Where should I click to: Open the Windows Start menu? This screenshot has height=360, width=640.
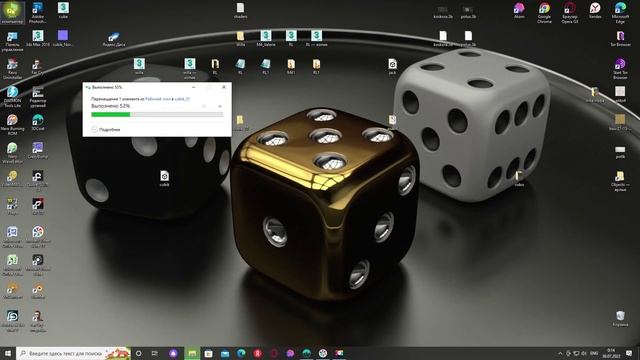pyautogui.click(x=8, y=353)
